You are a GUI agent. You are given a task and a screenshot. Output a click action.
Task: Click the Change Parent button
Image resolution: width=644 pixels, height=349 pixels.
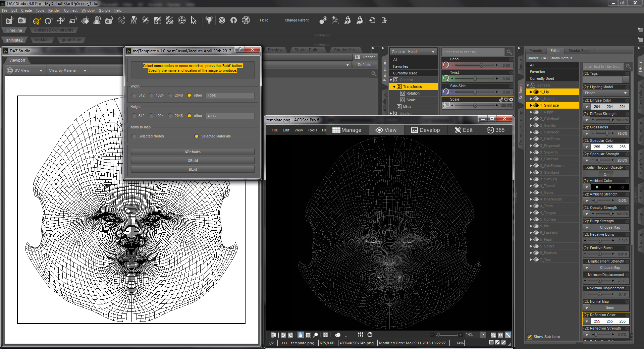pos(297,20)
